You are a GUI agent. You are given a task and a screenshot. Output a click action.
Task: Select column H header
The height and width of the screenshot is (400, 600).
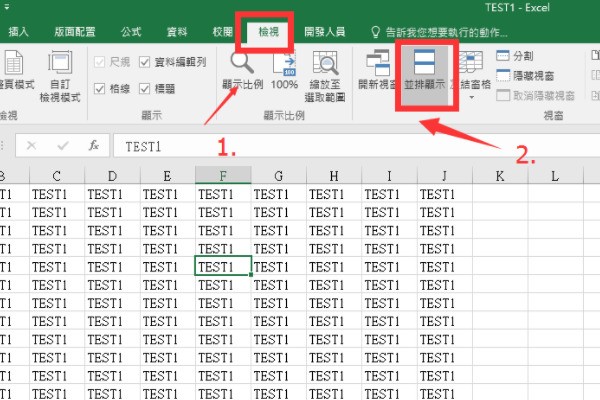[334, 176]
